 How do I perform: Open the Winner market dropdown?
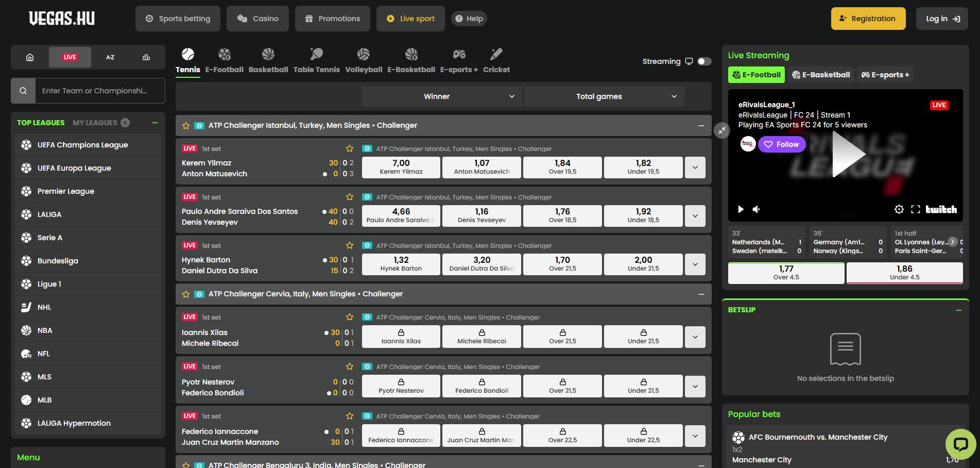[x=442, y=96]
